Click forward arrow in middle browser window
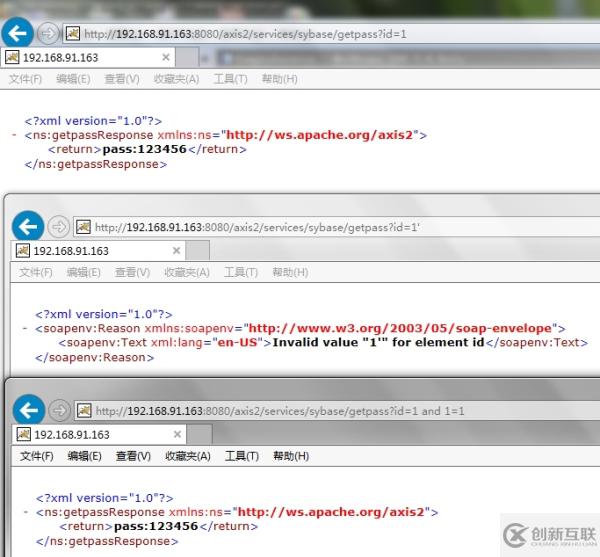Image resolution: width=600 pixels, height=557 pixels. (x=59, y=227)
